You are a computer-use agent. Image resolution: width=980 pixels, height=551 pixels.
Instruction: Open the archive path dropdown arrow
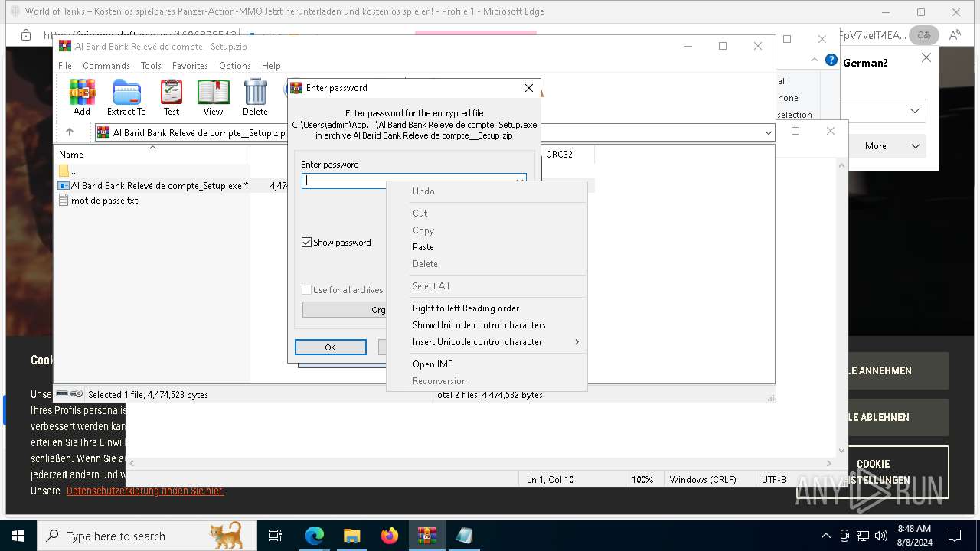pyautogui.click(x=769, y=133)
